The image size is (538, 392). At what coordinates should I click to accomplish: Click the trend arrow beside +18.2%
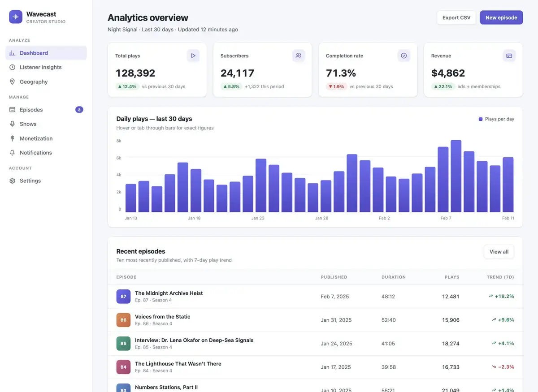[x=491, y=296]
